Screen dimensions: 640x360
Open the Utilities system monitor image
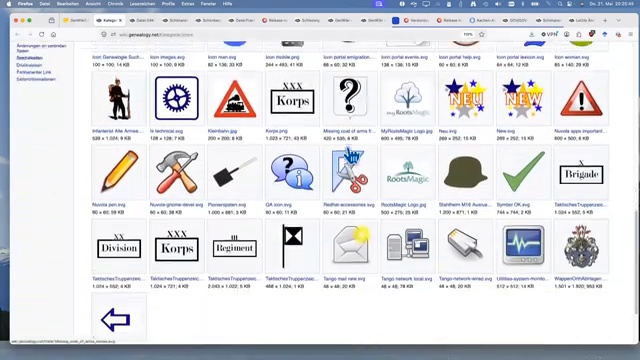coord(524,246)
